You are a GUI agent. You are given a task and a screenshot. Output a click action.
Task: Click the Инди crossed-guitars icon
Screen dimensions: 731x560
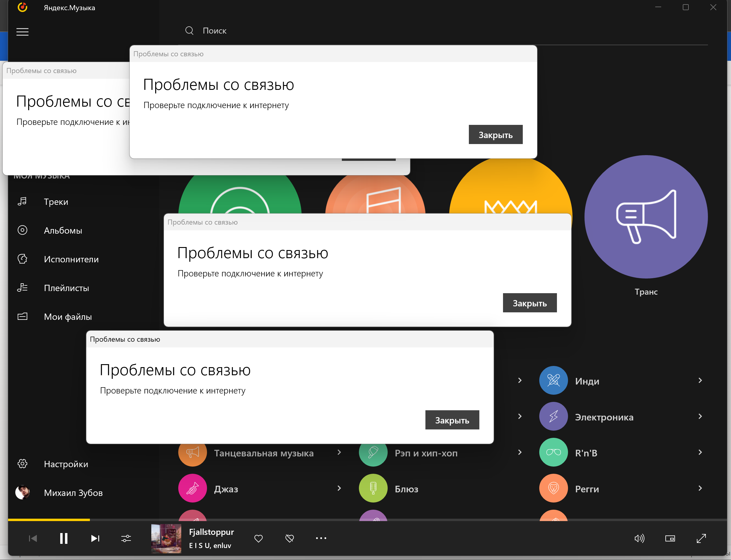553,380
